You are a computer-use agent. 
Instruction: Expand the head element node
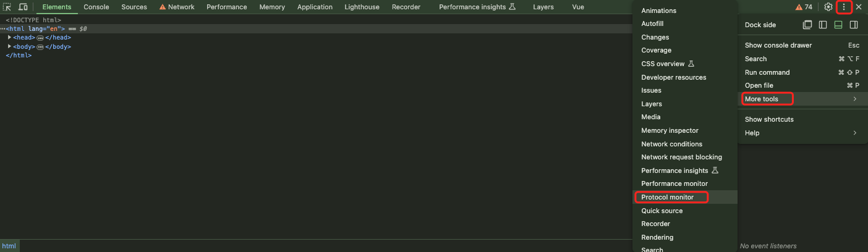[x=9, y=37]
